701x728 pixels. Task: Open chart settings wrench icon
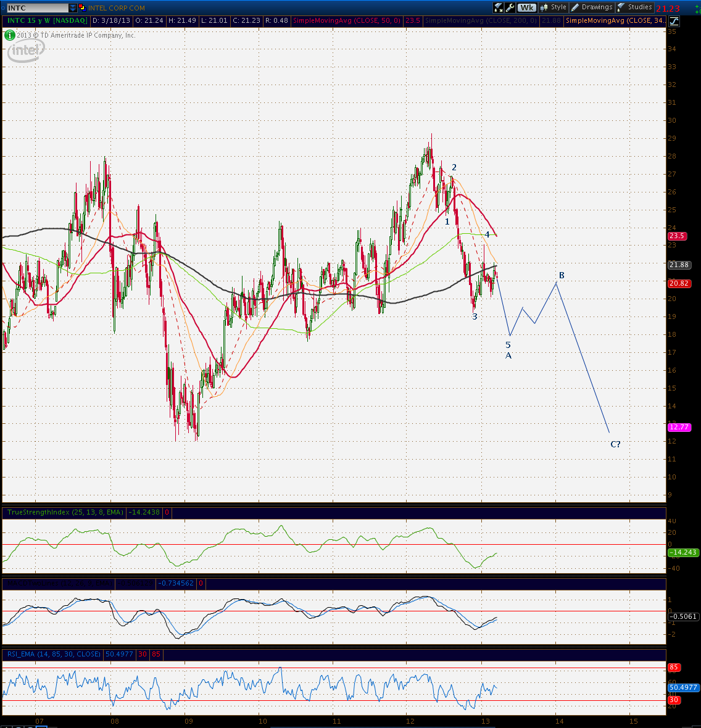click(x=510, y=7)
